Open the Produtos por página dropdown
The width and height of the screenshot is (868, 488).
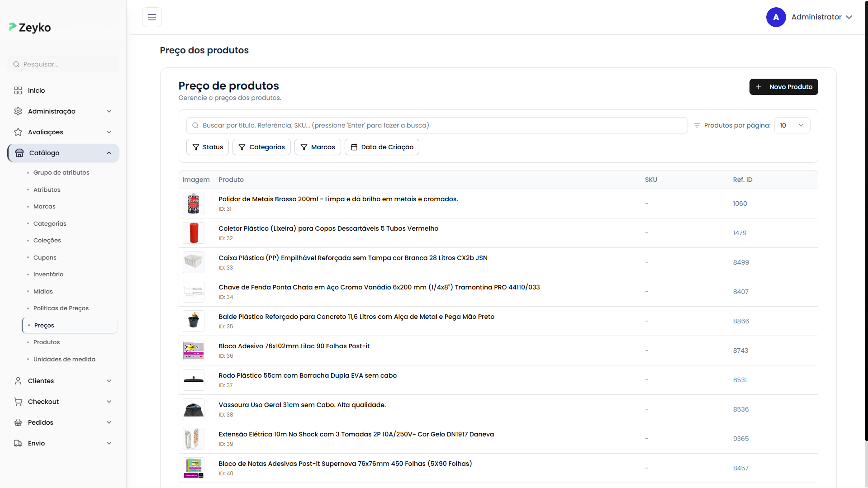tap(792, 125)
